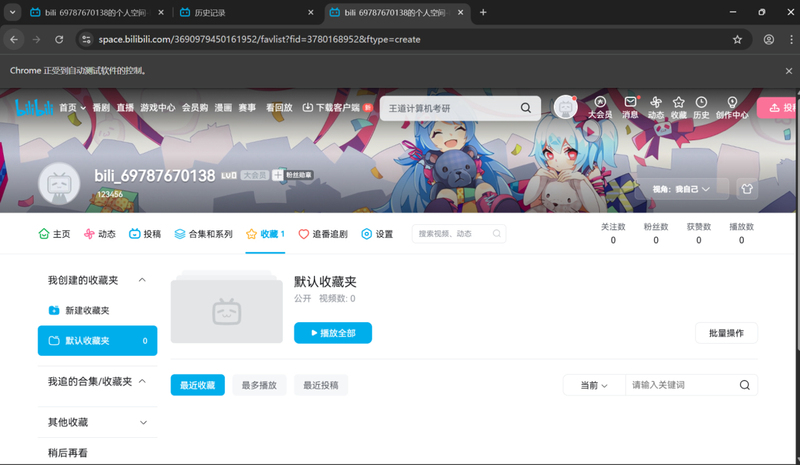Image resolution: width=800 pixels, height=465 pixels.
Task: Expand 其他收藏 section
Action: (x=143, y=422)
